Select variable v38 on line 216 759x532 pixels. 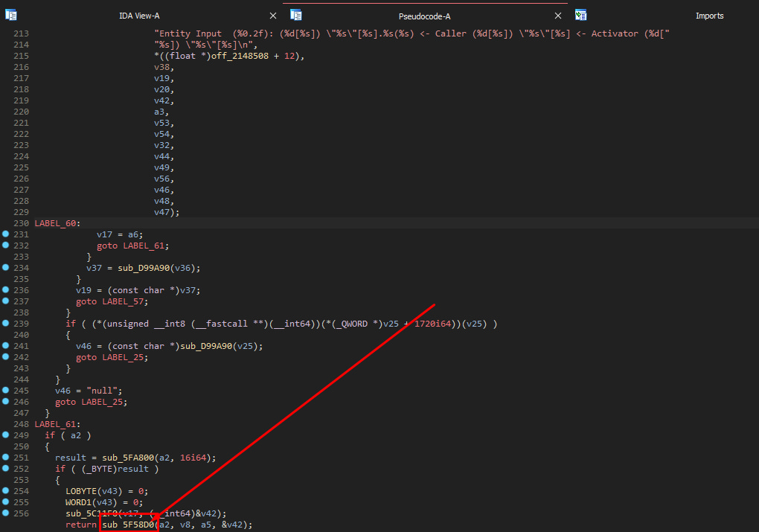[161, 67]
